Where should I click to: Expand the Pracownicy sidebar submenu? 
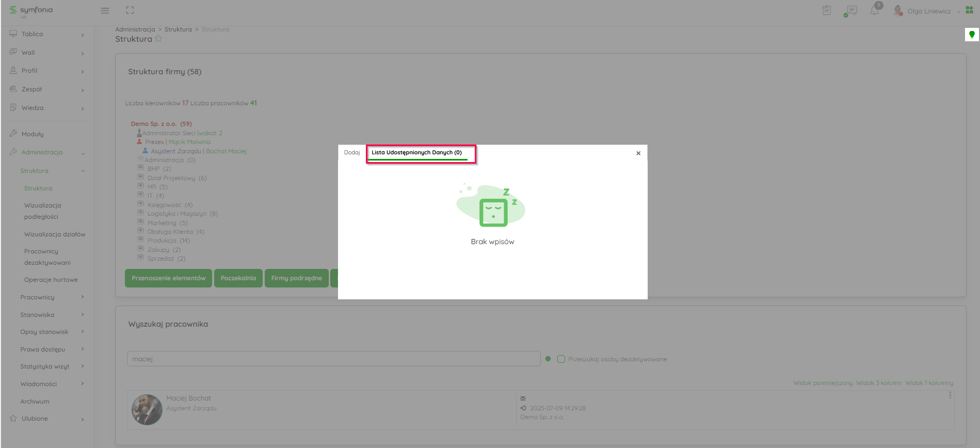(x=52, y=297)
